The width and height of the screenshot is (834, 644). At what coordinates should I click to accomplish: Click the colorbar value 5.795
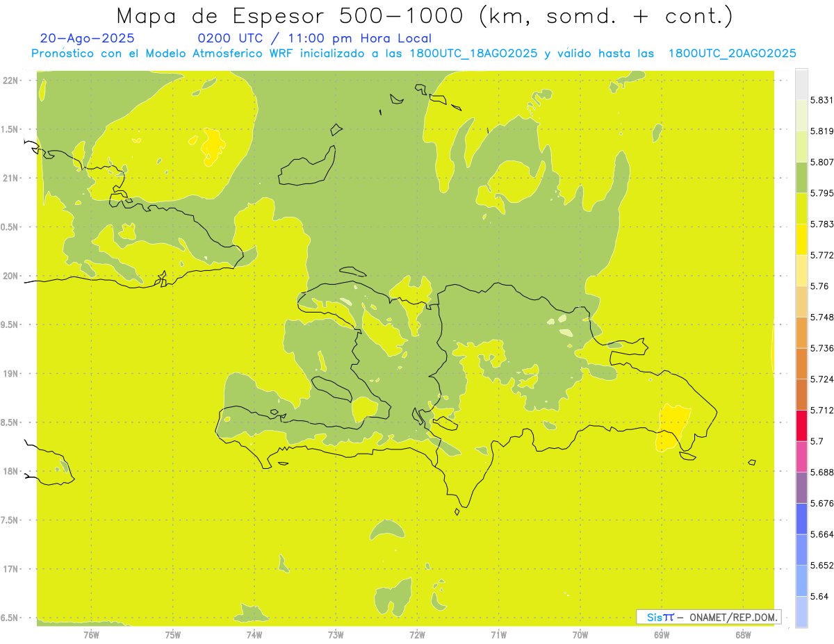click(821, 193)
